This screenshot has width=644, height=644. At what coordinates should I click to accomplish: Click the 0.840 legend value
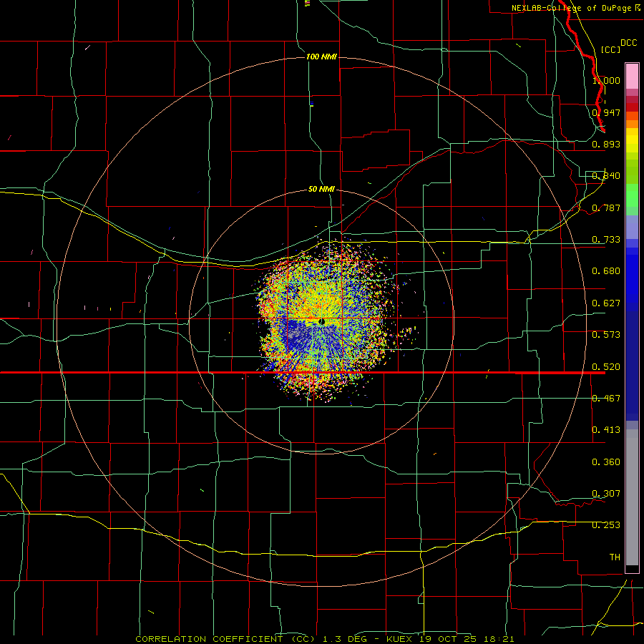point(606,176)
